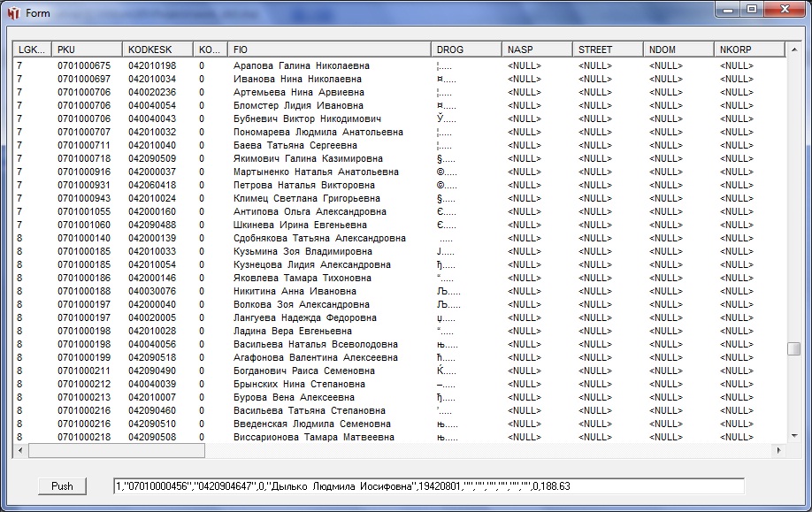Close the Form window
Viewport: 812px width, 512px height.
tap(783, 10)
